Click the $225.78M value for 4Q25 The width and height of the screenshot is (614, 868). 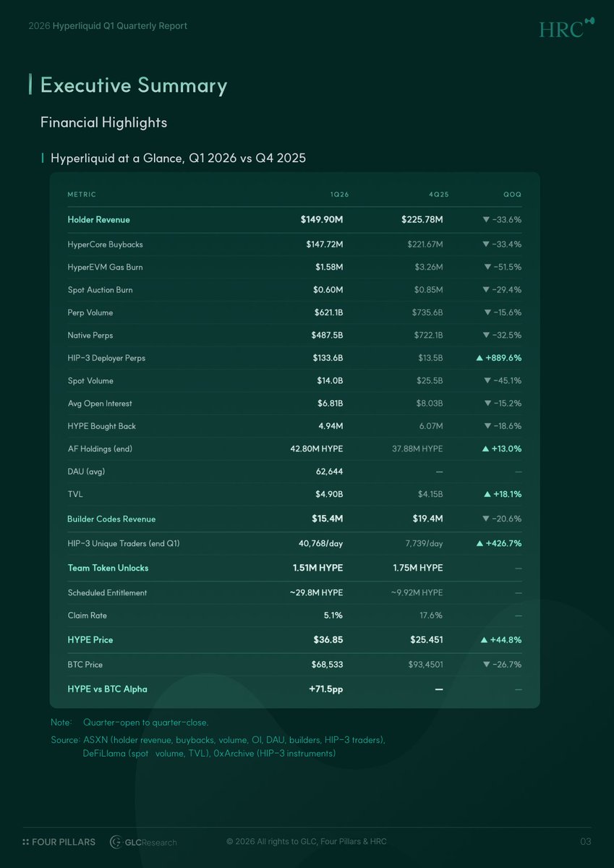(422, 220)
